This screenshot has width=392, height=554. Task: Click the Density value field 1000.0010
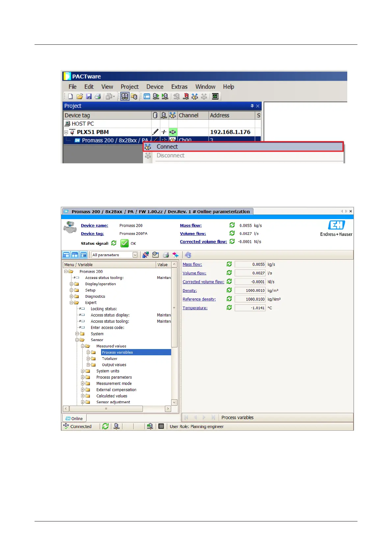click(x=250, y=290)
